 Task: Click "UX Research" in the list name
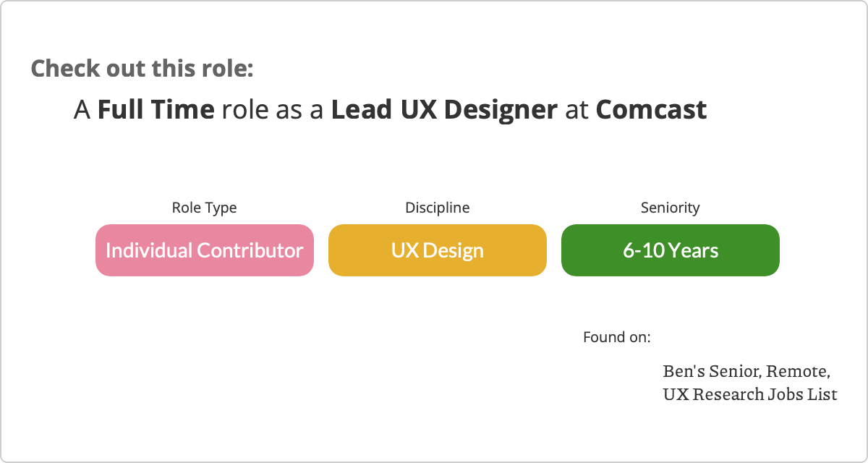(713, 395)
